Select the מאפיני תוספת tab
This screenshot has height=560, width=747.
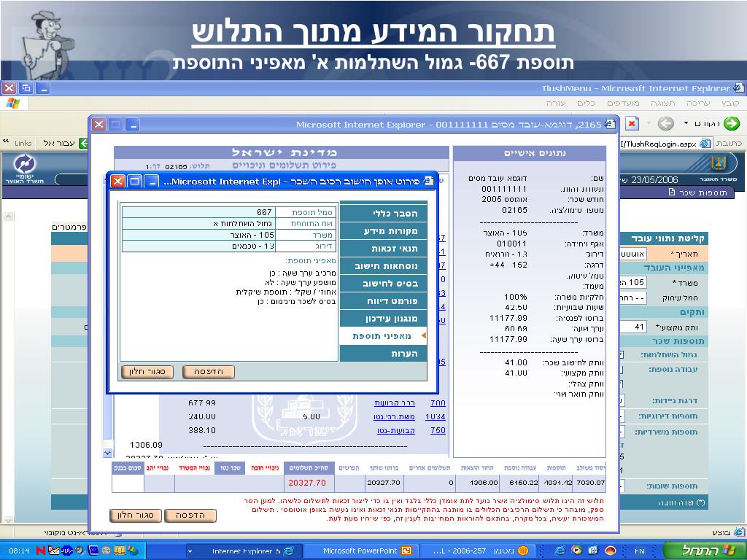(383, 335)
